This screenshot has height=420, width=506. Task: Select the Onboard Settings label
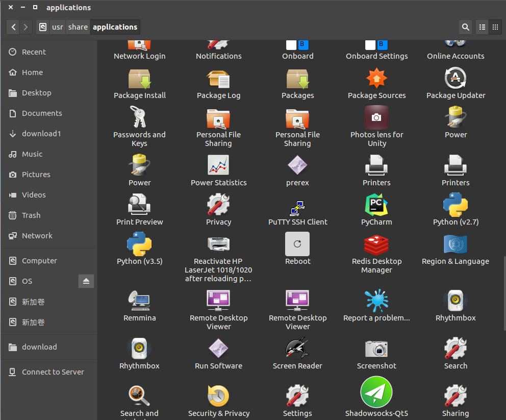click(x=376, y=56)
